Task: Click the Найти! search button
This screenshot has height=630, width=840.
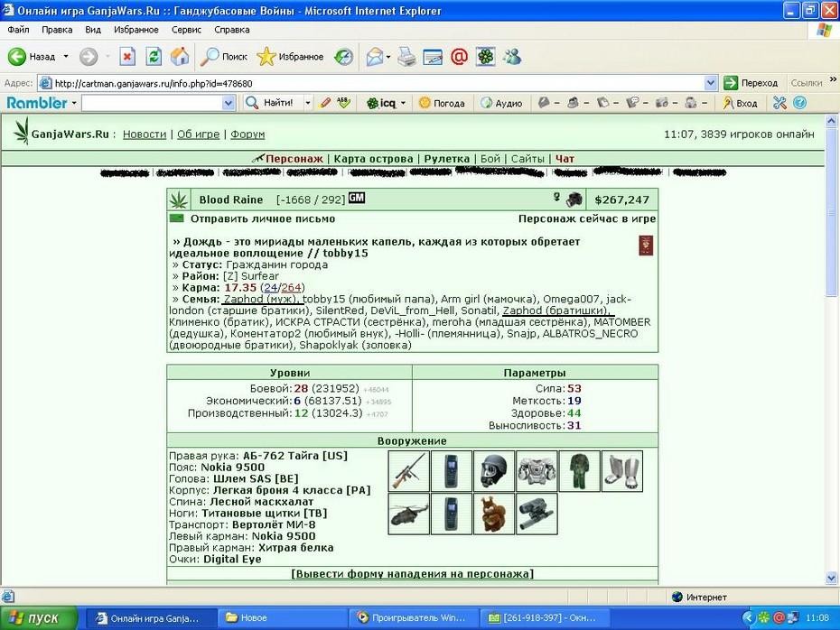Action: tap(269, 103)
